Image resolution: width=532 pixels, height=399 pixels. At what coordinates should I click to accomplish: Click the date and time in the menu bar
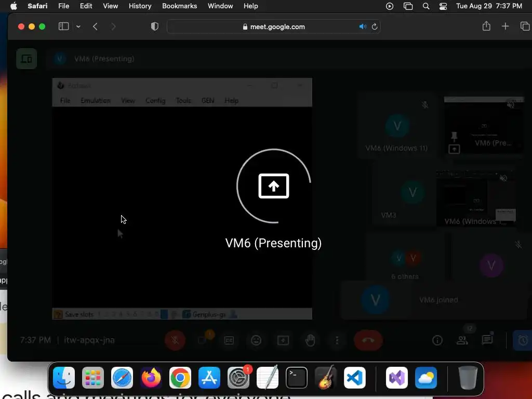point(489,6)
